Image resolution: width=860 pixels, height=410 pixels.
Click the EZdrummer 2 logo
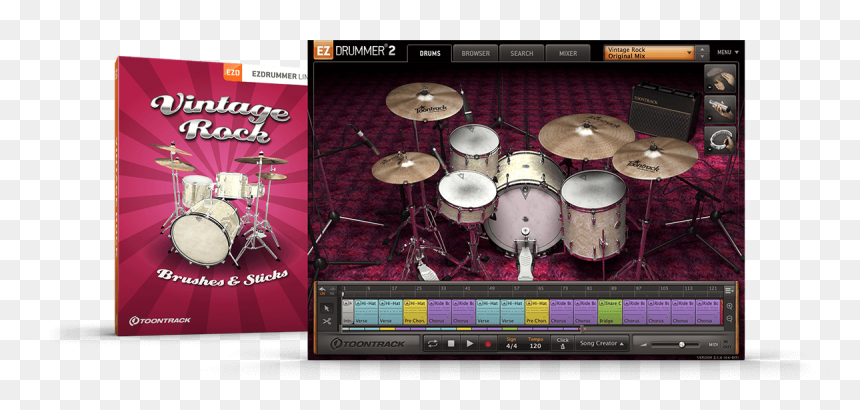point(355,52)
